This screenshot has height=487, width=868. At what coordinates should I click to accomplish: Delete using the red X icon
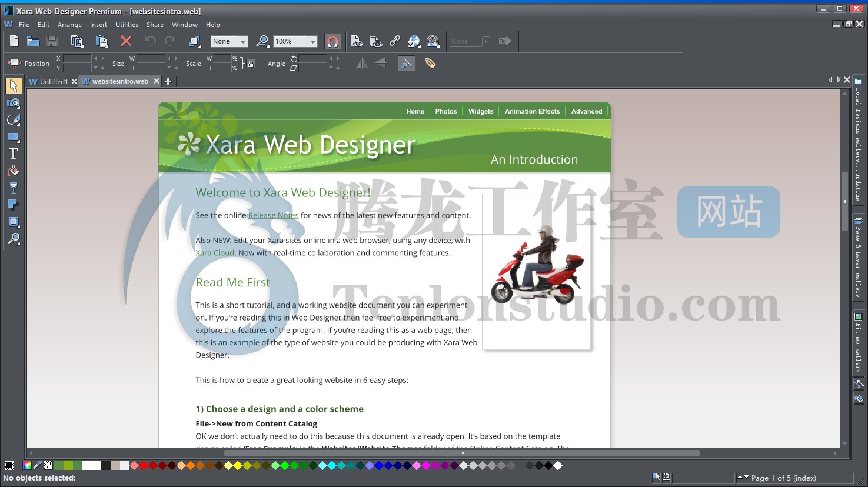(x=126, y=41)
